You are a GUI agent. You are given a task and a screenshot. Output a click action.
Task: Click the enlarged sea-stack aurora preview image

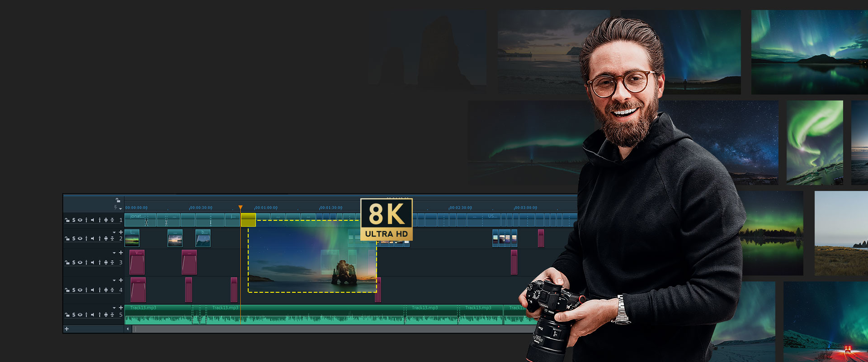point(312,257)
